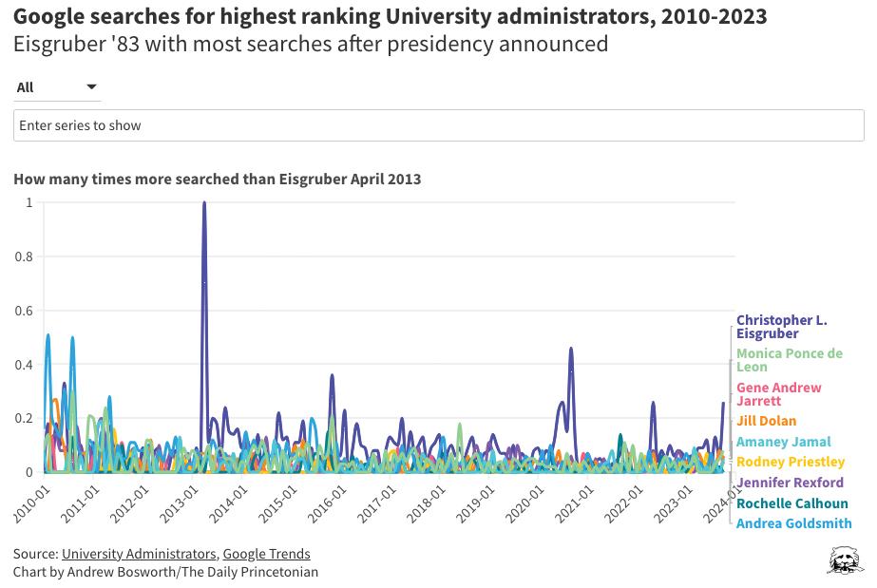Click the 0.8 y-axis label
The width and height of the screenshot is (877, 588).
(x=24, y=256)
